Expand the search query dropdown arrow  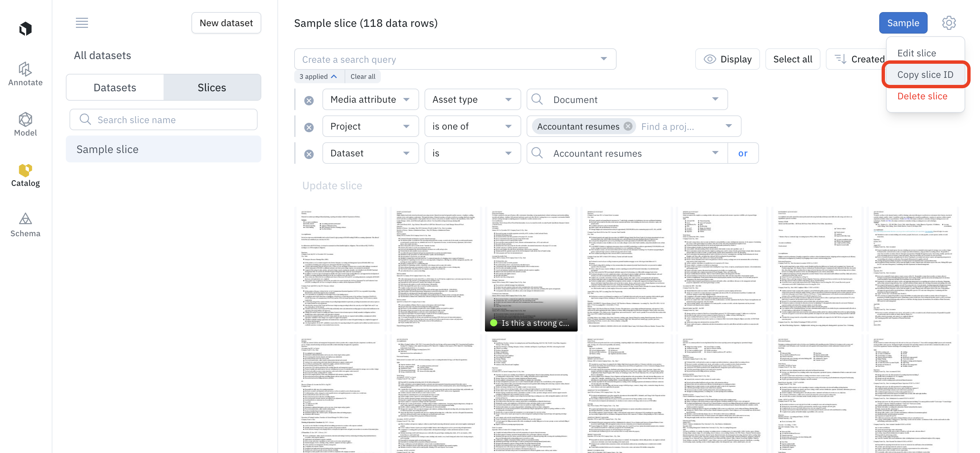[x=604, y=59]
